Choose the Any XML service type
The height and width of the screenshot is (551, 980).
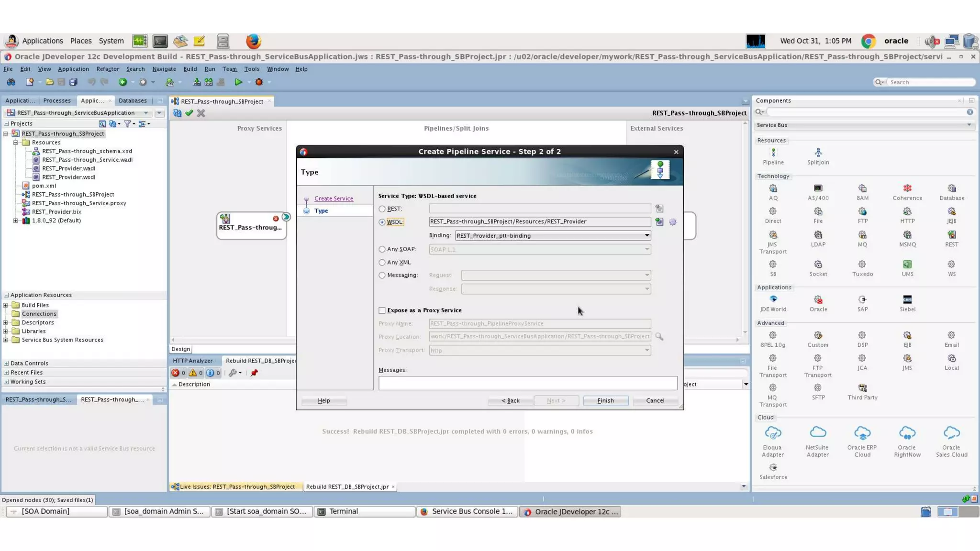(x=382, y=263)
